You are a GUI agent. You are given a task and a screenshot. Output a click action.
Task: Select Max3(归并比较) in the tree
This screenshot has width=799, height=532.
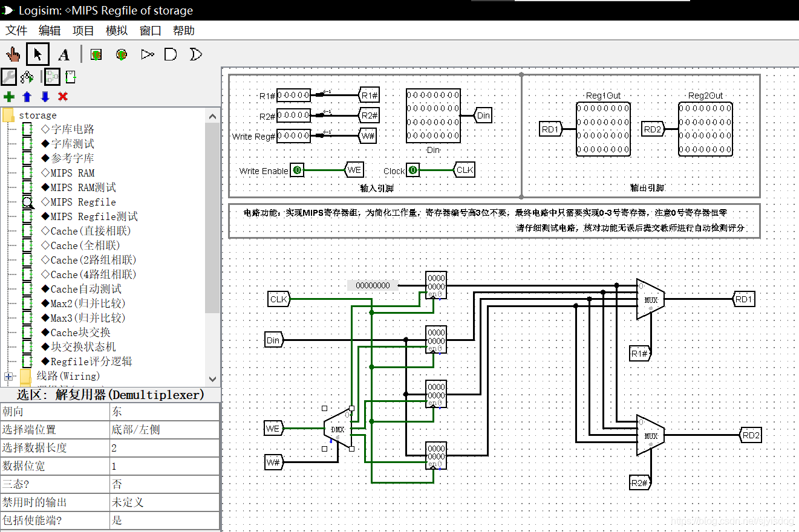[83, 318]
